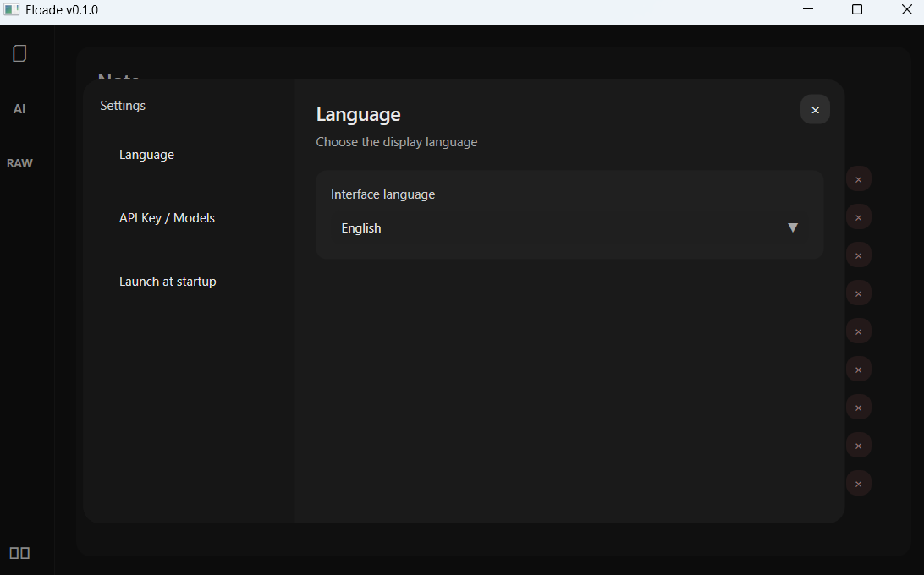Open the split-panel icon at the sidebar bottom

pyautogui.click(x=19, y=552)
